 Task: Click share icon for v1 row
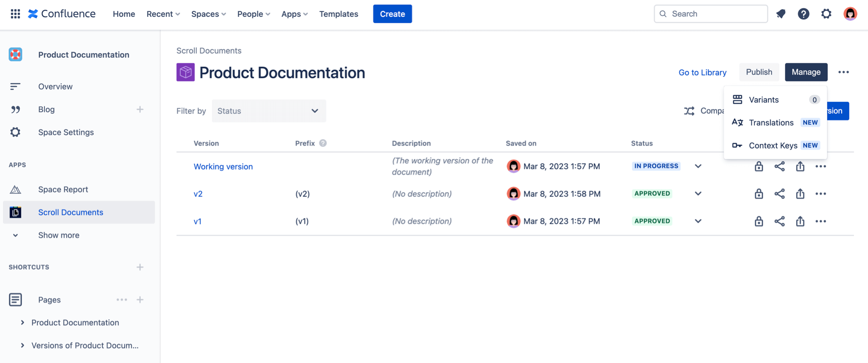(779, 221)
